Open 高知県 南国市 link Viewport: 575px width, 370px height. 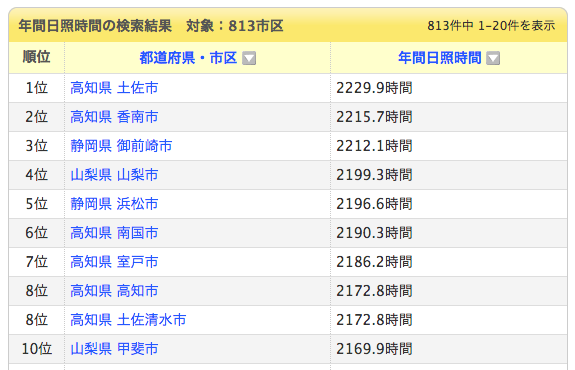click(114, 233)
